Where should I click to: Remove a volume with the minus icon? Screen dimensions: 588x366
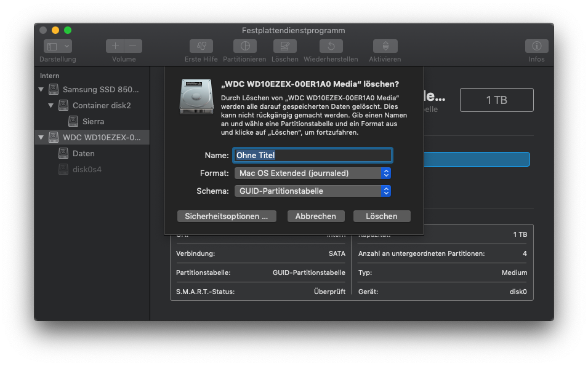133,46
